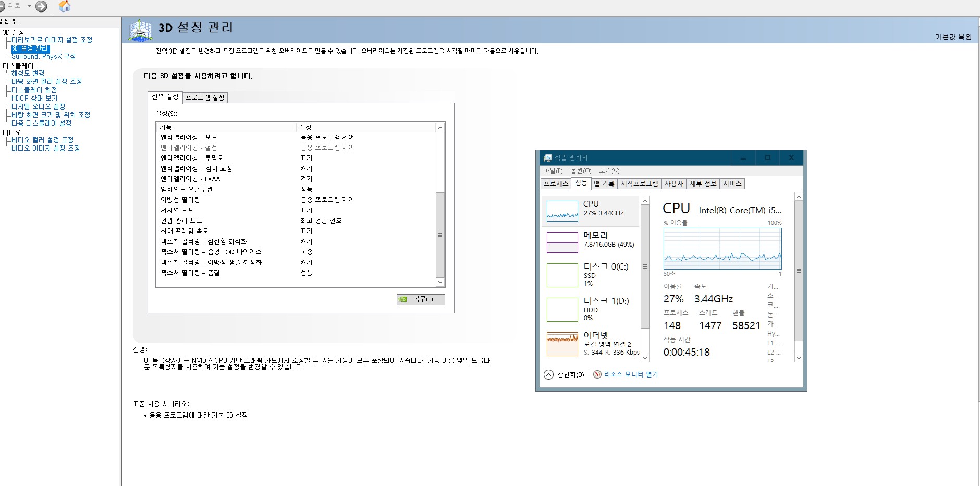Select 앤티앨리어싱 - 감마 교정 row
Screen dimensions: 980x486
click(296, 168)
